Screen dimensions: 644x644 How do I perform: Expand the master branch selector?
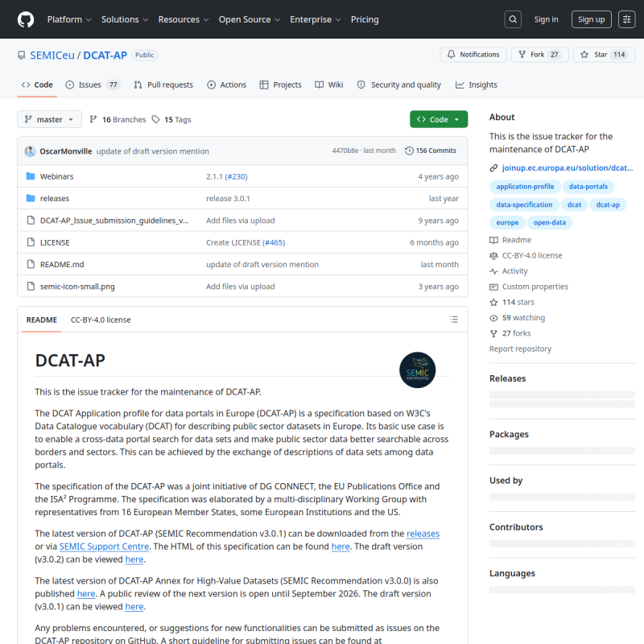(x=49, y=119)
